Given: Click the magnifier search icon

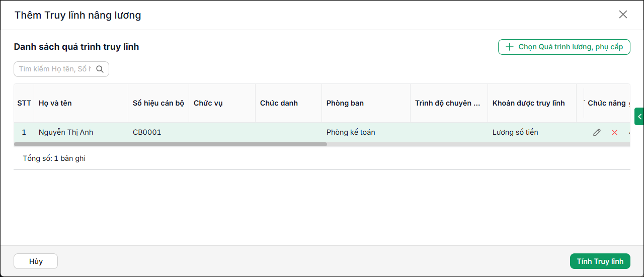Looking at the screenshot, I should coord(100,69).
